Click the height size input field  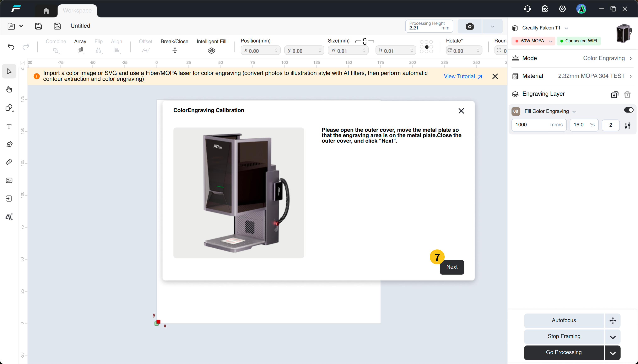point(396,50)
